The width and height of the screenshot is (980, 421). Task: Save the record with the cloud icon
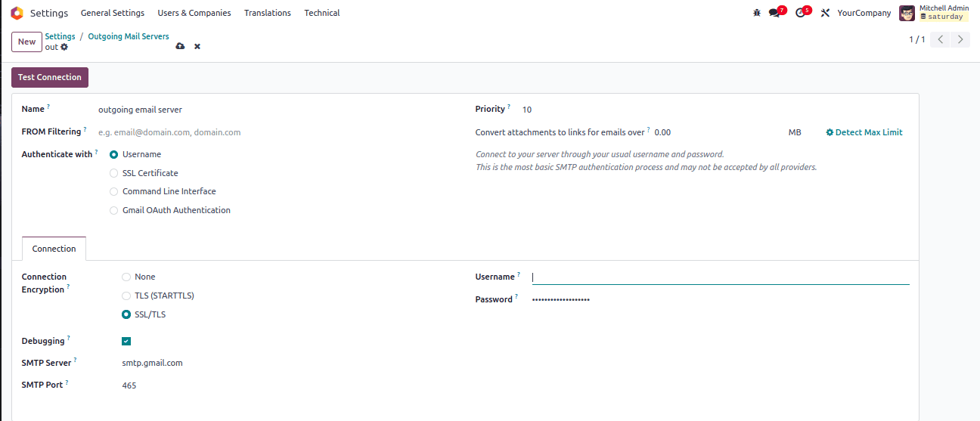pyautogui.click(x=180, y=47)
